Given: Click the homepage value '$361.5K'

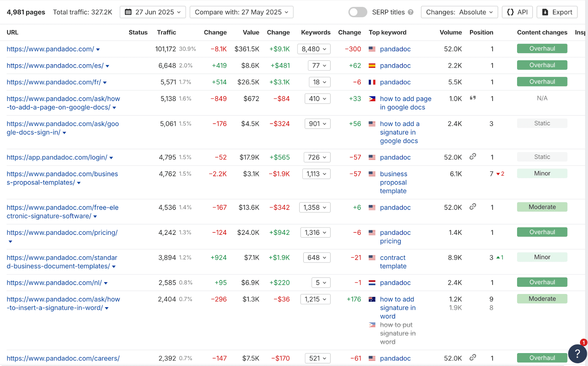Looking at the screenshot, I should pyautogui.click(x=247, y=49).
